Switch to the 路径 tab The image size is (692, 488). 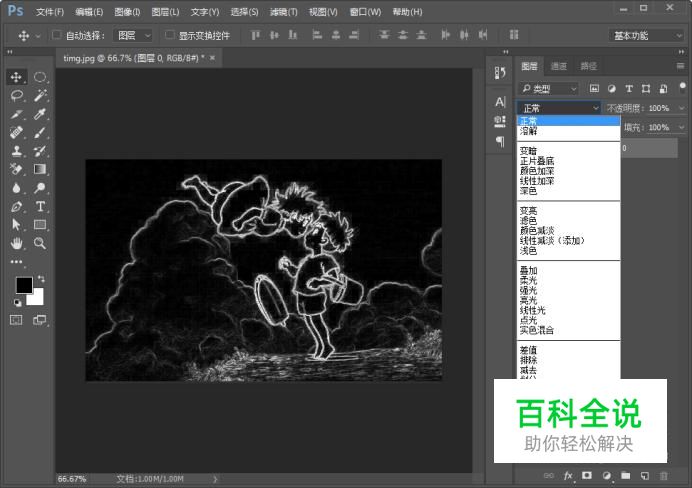[x=588, y=66]
